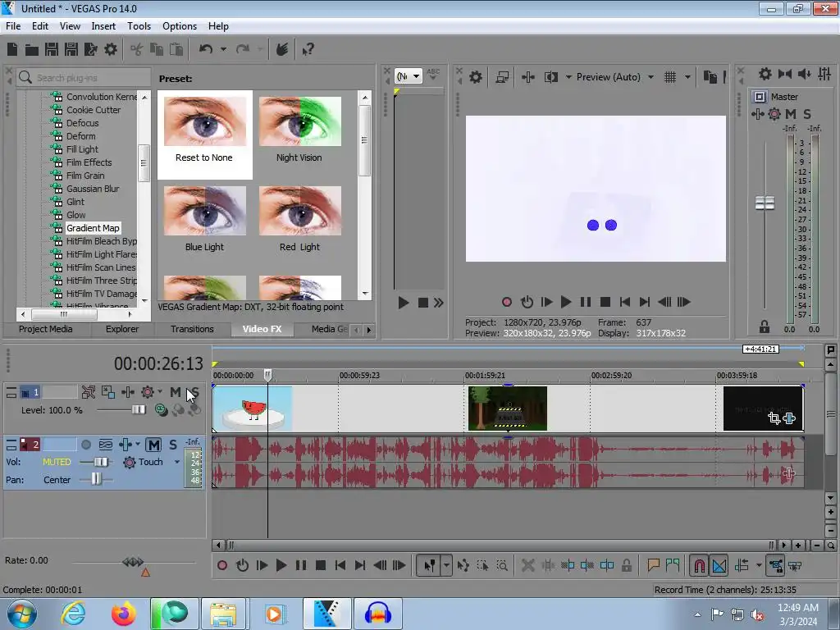Insert a marker with the marker icon
The image size is (840, 630).
653,565
